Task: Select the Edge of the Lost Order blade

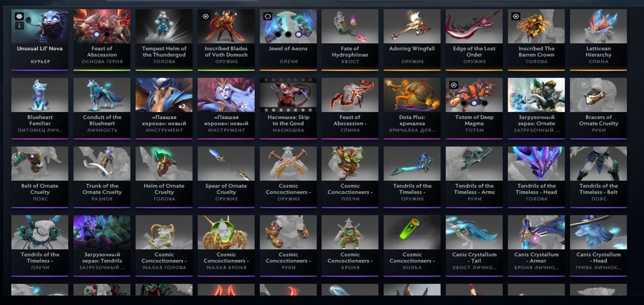Action: click(x=474, y=39)
